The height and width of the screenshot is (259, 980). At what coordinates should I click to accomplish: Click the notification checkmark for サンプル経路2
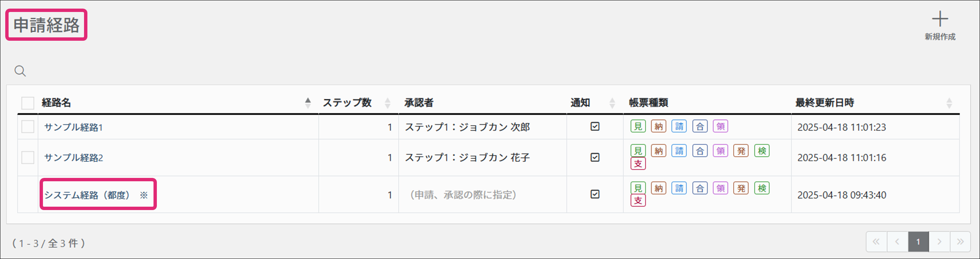click(595, 157)
